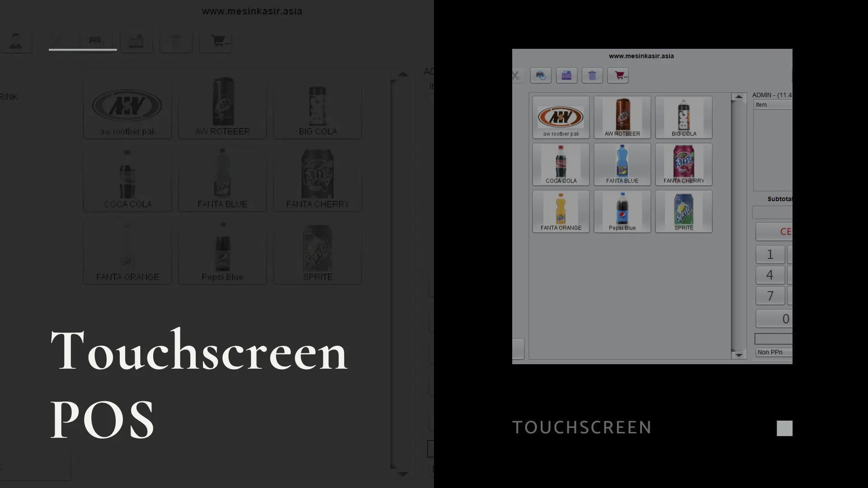Tap keypad number 0

coord(774,319)
